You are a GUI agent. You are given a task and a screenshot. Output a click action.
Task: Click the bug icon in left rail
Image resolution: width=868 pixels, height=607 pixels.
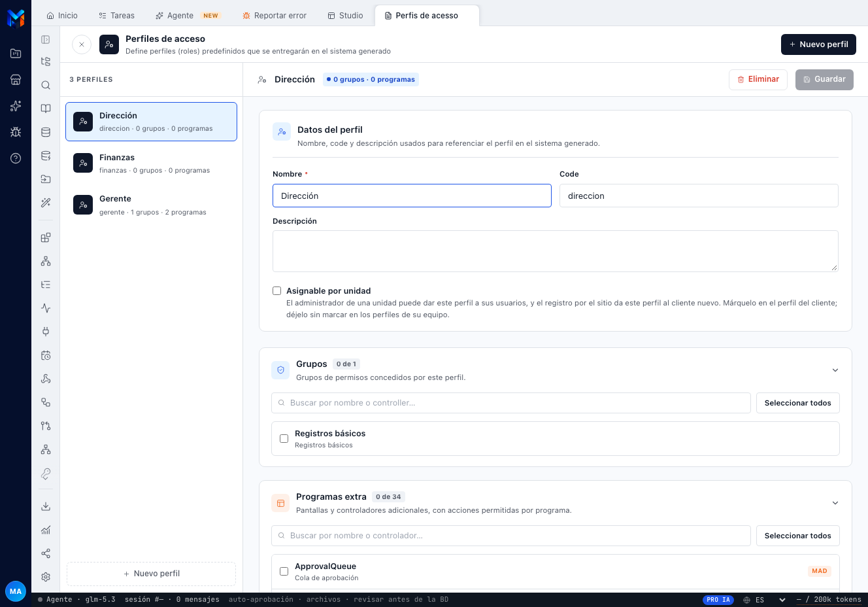tap(16, 132)
